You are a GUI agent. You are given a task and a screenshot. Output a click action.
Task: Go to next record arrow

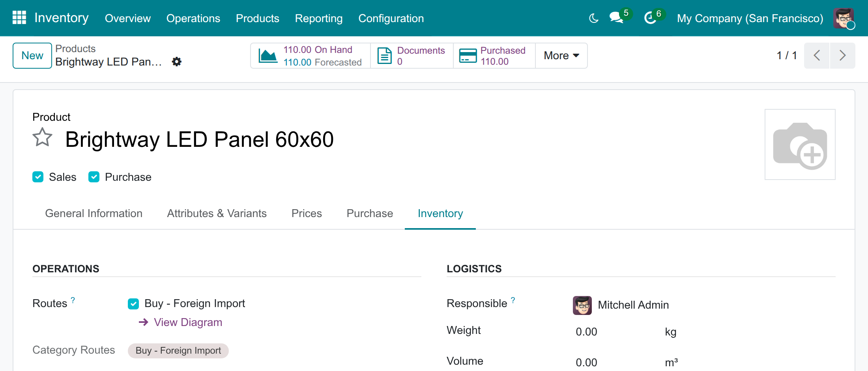[x=842, y=56]
